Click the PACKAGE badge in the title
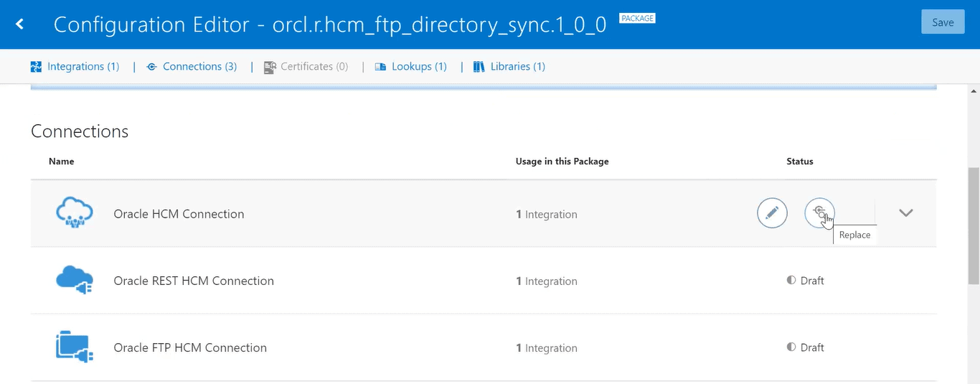Screen dimensions: 980x384 637,18
